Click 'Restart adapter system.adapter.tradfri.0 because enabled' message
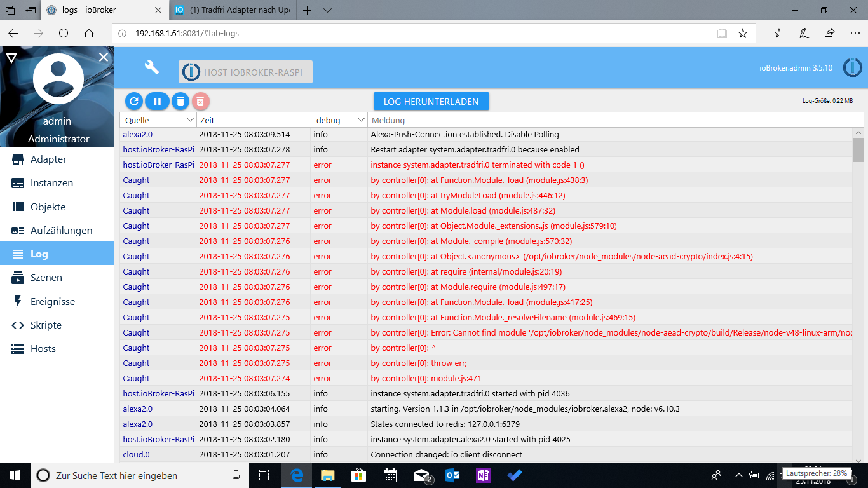 coord(475,150)
